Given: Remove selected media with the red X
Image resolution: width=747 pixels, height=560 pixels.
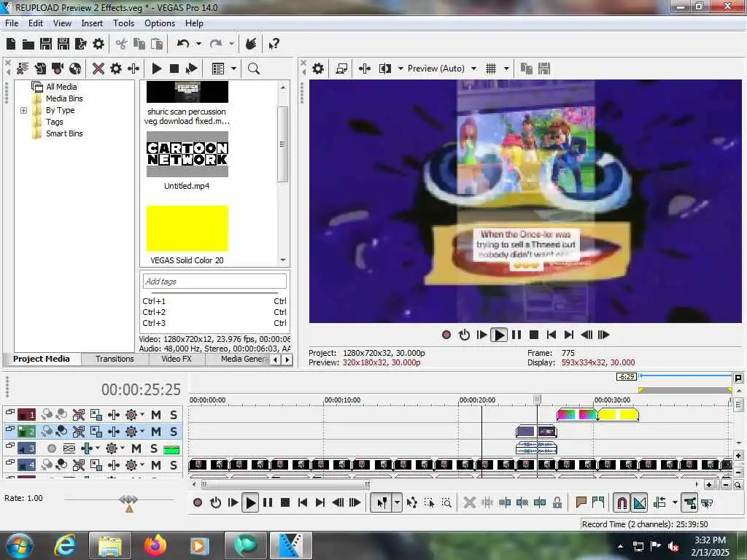Looking at the screenshot, I should [98, 69].
